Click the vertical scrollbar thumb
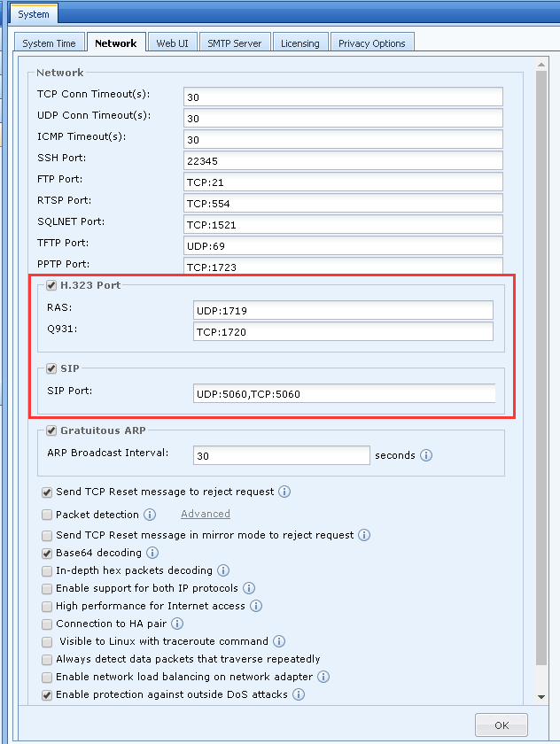The width and height of the screenshot is (560, 744). pos(541,368)
